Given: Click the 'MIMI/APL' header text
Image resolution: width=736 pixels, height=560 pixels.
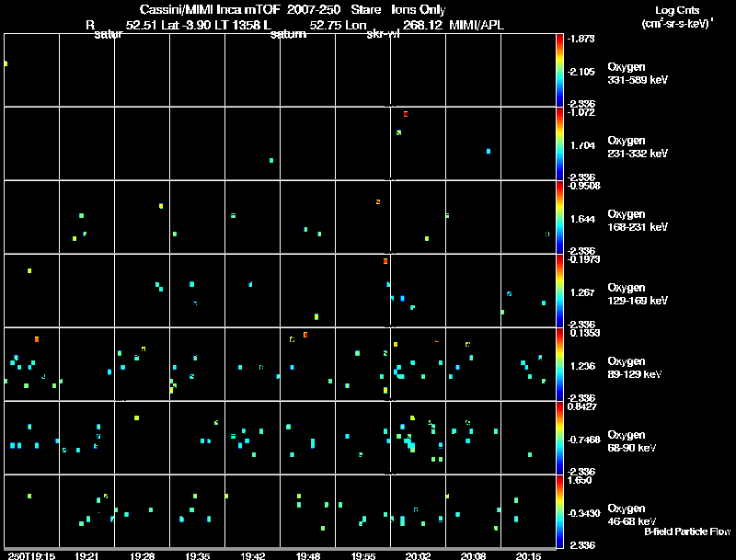Looking at the screenshot, I should coord(477,25).
